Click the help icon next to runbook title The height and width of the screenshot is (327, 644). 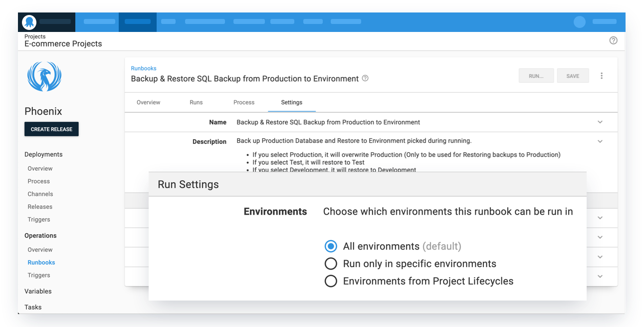[365, 78]
